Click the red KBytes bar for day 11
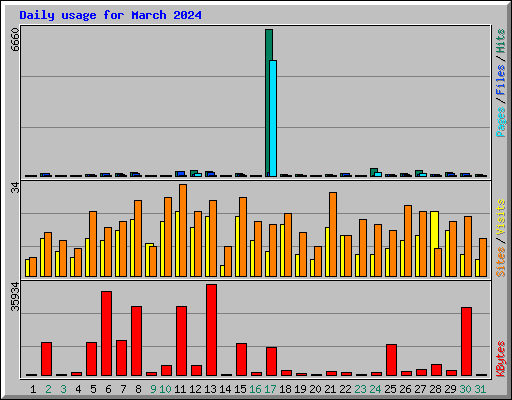Screen dimensions: 512x400 pyautogui.click(x=181, y=341)
